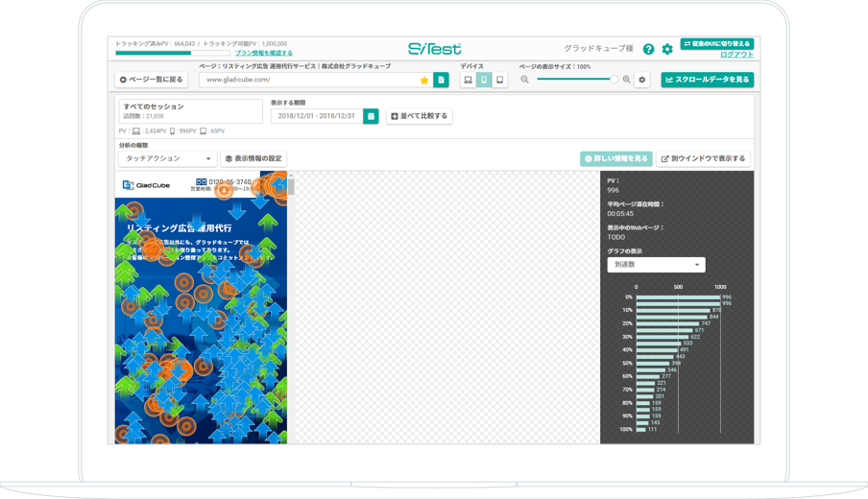The height and width of the screenshot is (499, 868).
Task: Click the 747 bar value at 20%
Action: pos(706,323)
